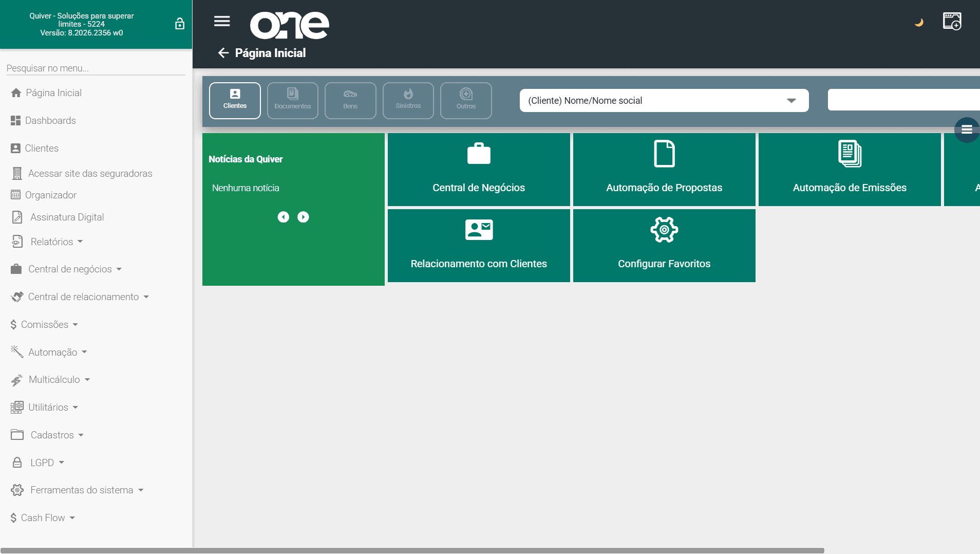The image size is (980, 554).
Task: Click the padlock icon beside LGPD
Action: pos(17,463)
